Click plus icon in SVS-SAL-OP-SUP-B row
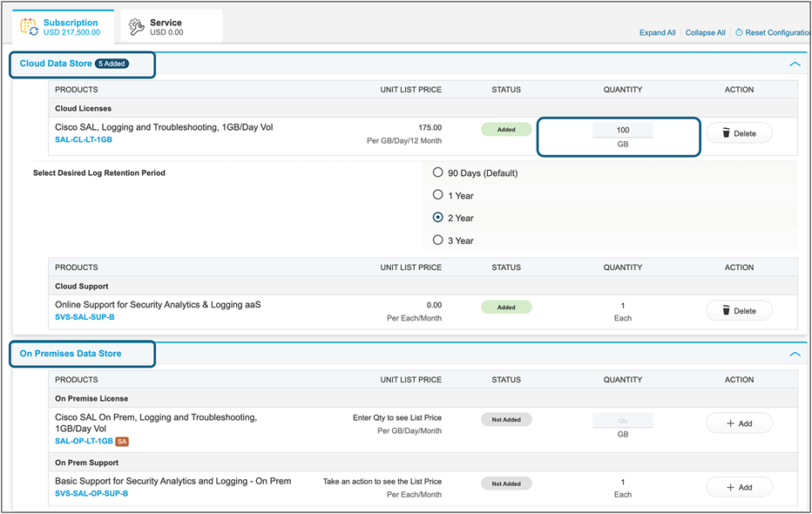This screenshot has height=514, width=812. [x=730, y=488]
